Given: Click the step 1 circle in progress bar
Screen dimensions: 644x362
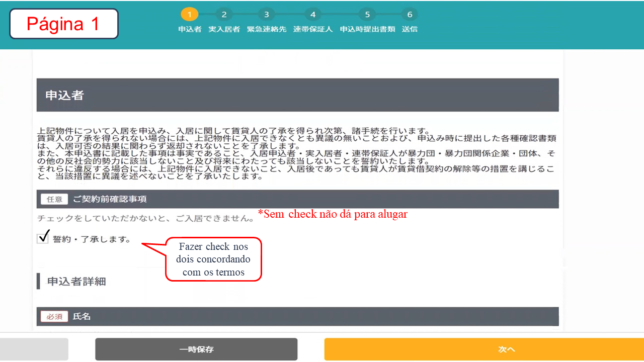Looking at the screenshot, I should 189,15.
